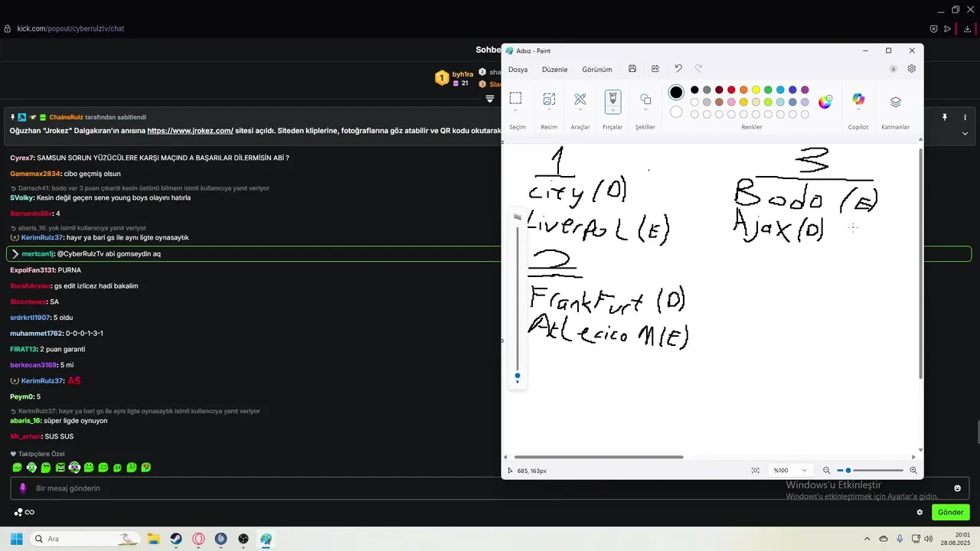Click the Redo arrow in Paint

(x=698, y=69)
